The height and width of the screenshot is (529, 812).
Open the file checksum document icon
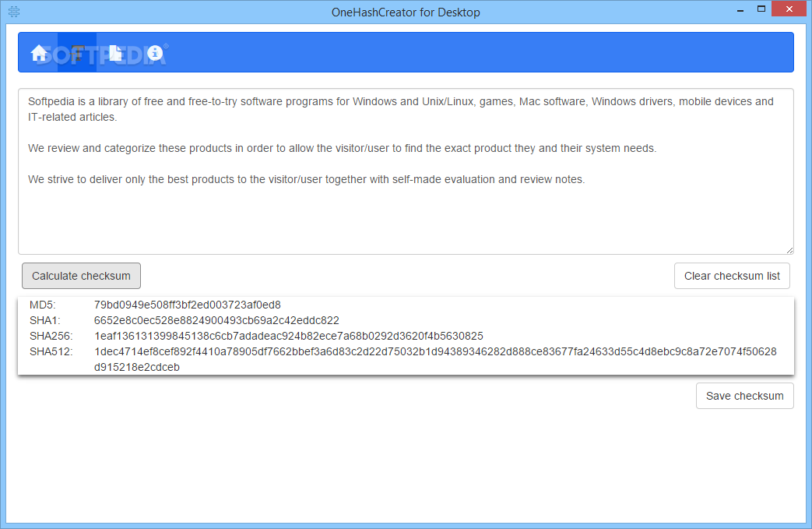click(115, 52)
